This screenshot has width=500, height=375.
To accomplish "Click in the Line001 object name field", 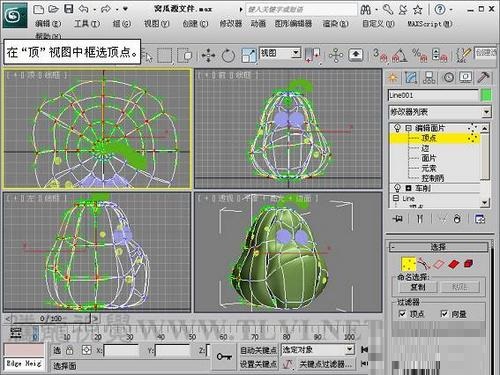I will coord(433,96).
